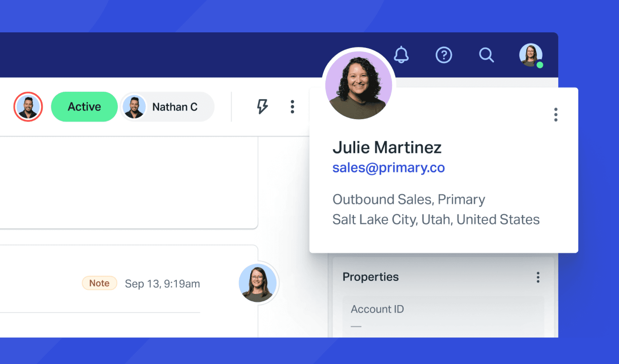Toggle the Active status pill
This screenshot has height=364, width=619.
click(x=84, y=107)
